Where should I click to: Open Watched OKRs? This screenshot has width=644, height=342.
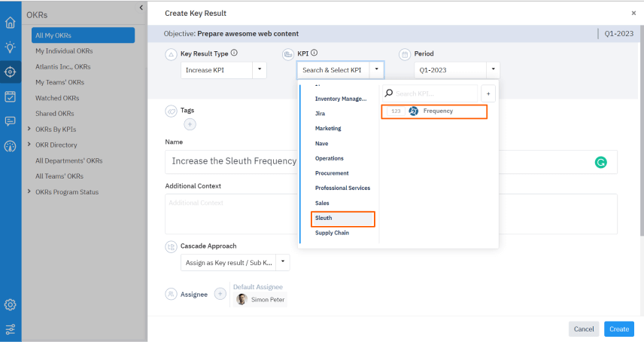(x=57, y=98)
